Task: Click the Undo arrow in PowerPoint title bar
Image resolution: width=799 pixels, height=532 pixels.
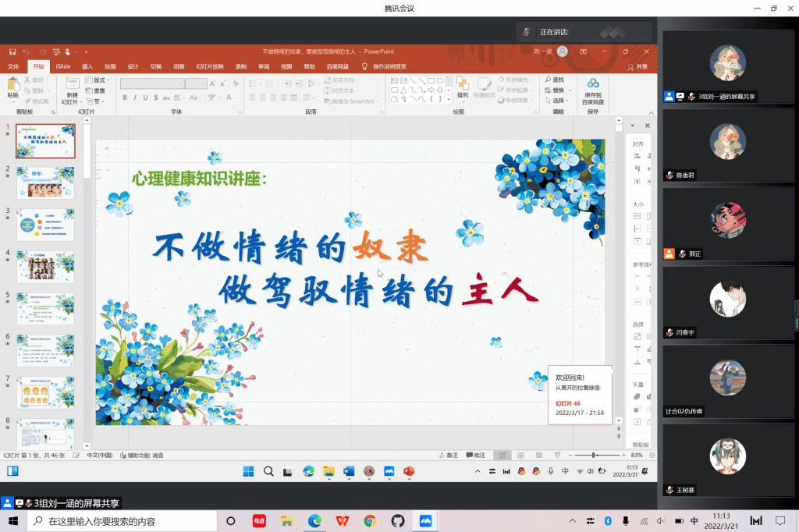Action: coord(26,51)
